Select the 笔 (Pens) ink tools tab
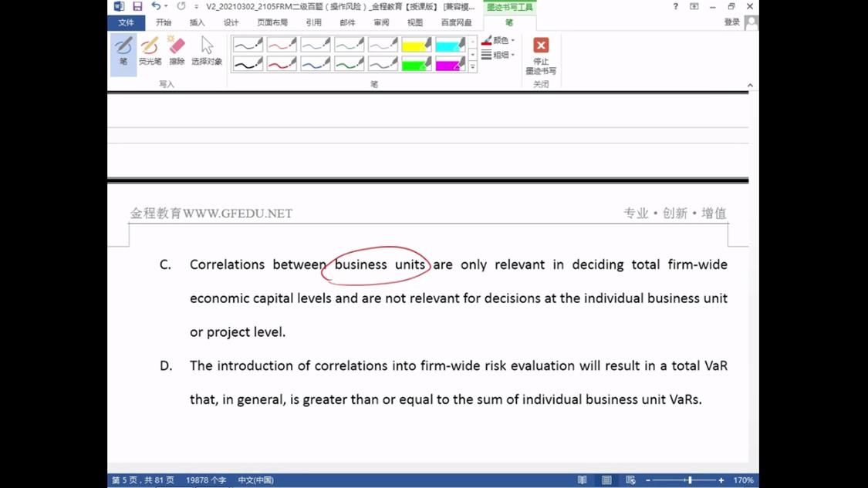 [509, 22]
